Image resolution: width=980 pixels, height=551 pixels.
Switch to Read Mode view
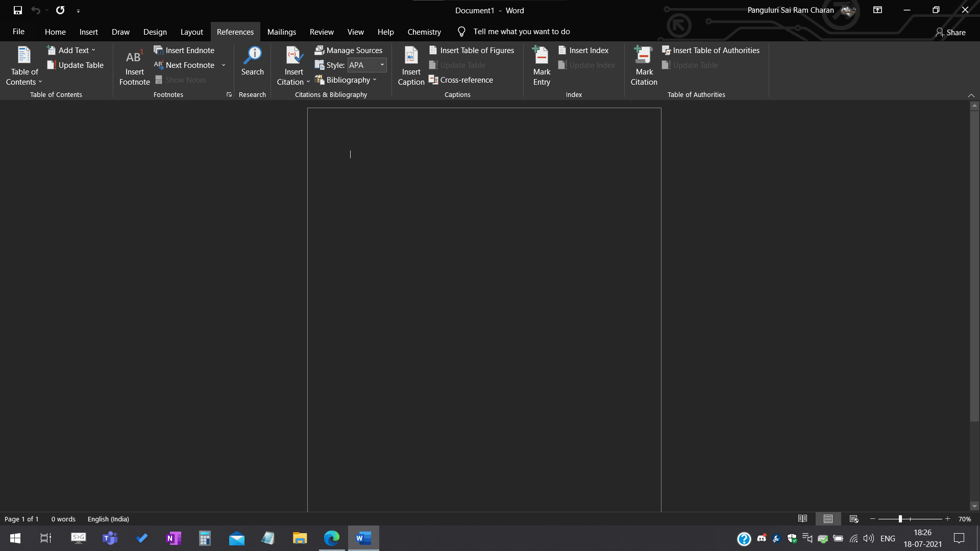[x=802, y=519]
